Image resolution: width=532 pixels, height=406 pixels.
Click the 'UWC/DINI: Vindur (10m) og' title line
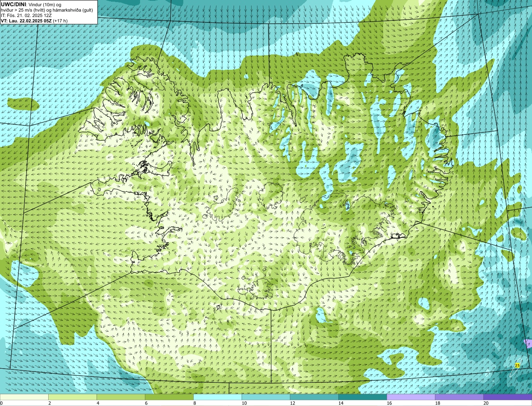click(x=31, y=4)
